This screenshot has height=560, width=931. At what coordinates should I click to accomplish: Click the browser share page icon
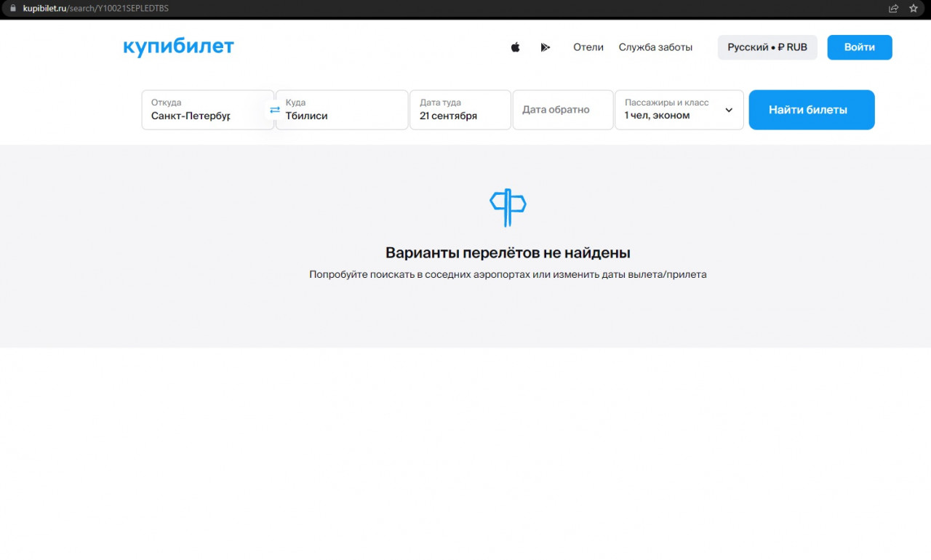[893, 8]
